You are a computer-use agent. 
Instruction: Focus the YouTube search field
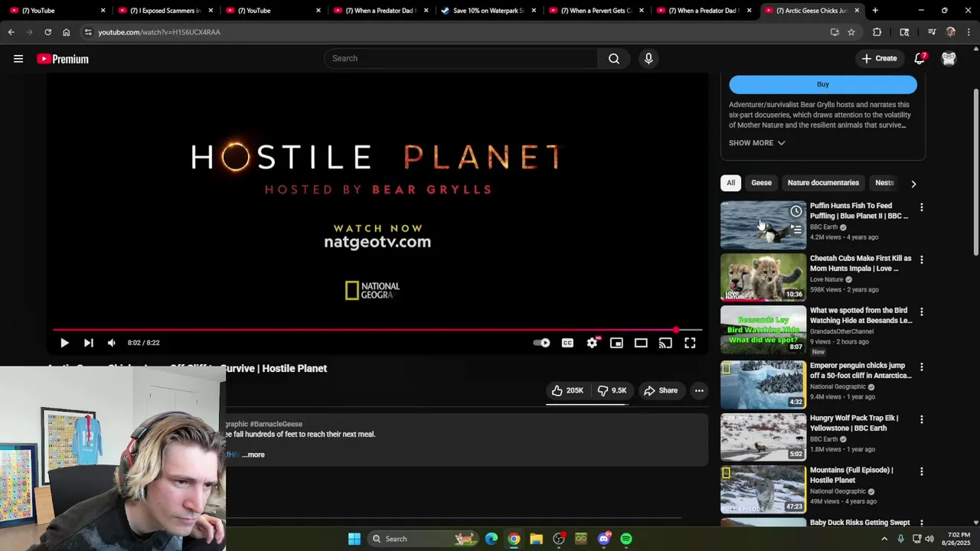coord(461,58)
